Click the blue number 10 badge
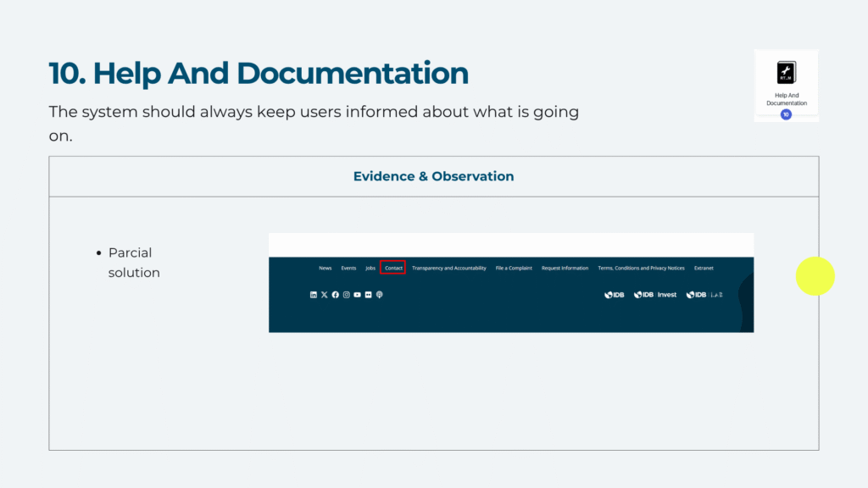The width and height of the screenshot is (868, 488). pos(786,114)
